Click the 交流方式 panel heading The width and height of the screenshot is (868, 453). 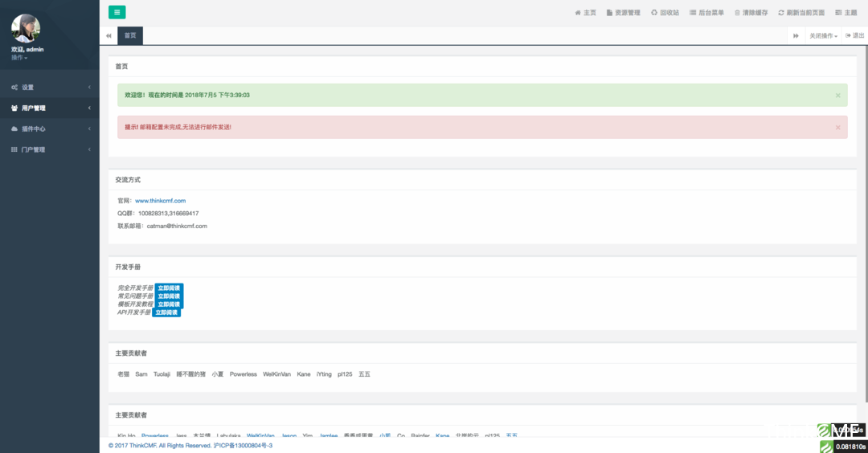[x=128, y=180]
